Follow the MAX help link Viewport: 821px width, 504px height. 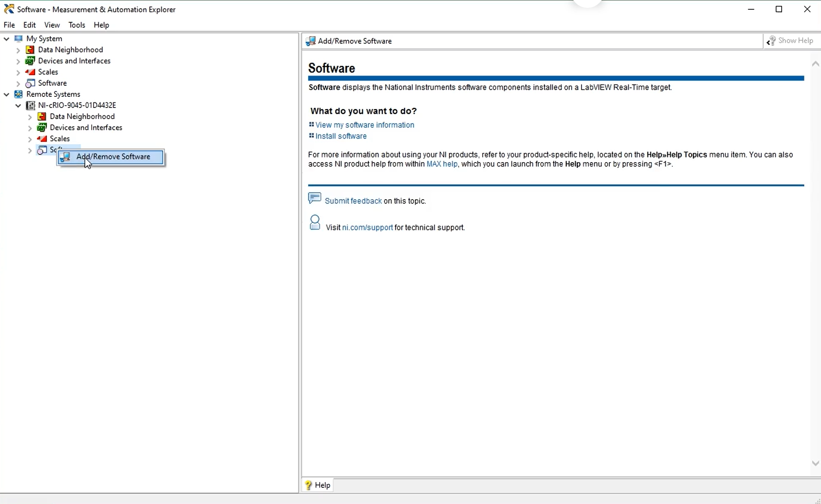click(442, 164)
